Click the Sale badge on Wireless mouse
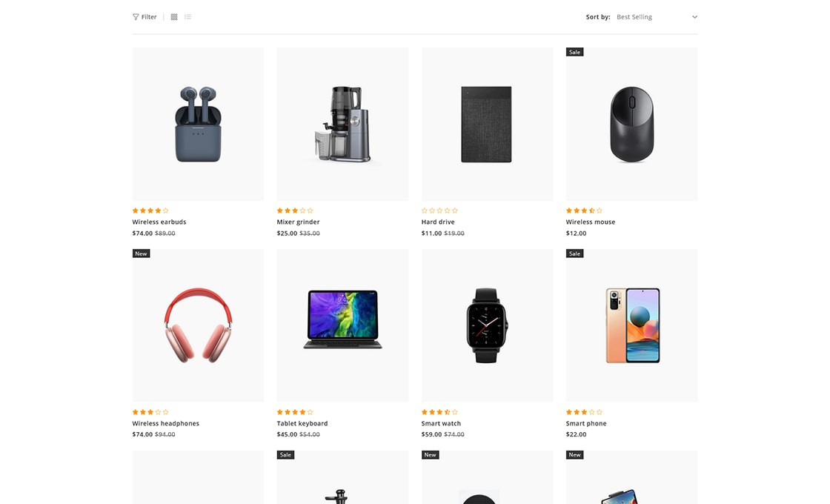This screenshot has height=504, width=830. [x=574, y=52]
